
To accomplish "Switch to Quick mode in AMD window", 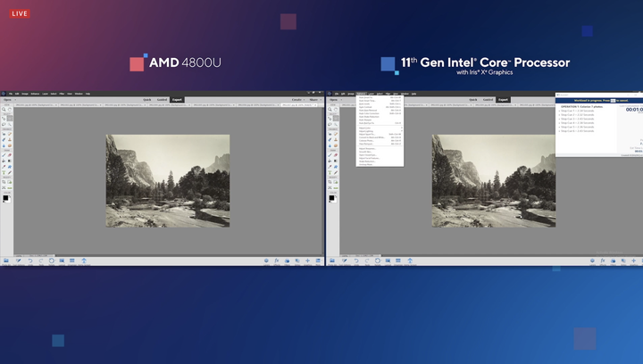I will click(146, 100).
